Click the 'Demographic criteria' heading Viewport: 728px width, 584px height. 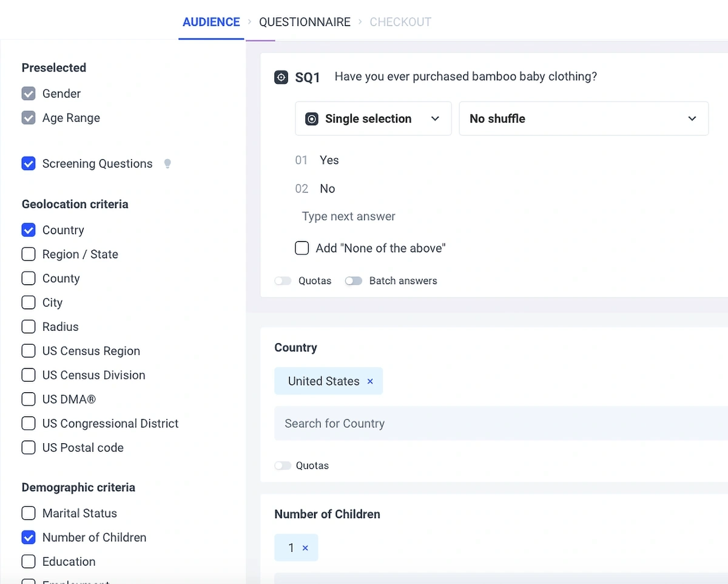pyautogui.click(x=78, y=487)
